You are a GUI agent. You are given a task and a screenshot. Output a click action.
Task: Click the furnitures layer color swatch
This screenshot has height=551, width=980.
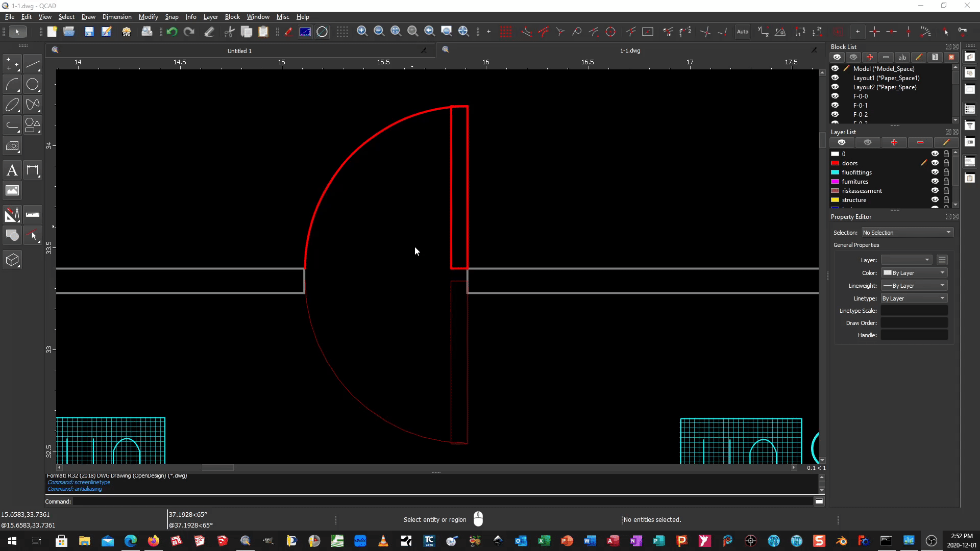tap(835, 182)
